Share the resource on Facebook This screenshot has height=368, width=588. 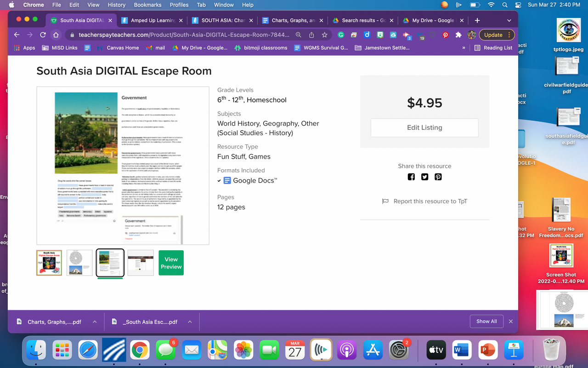tap(411, 177)
